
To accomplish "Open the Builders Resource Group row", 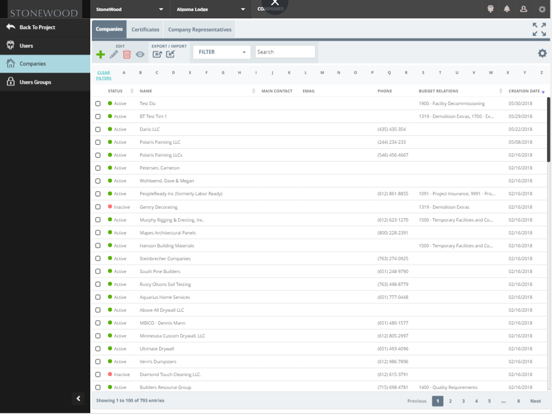I will (x=320, y=387).
